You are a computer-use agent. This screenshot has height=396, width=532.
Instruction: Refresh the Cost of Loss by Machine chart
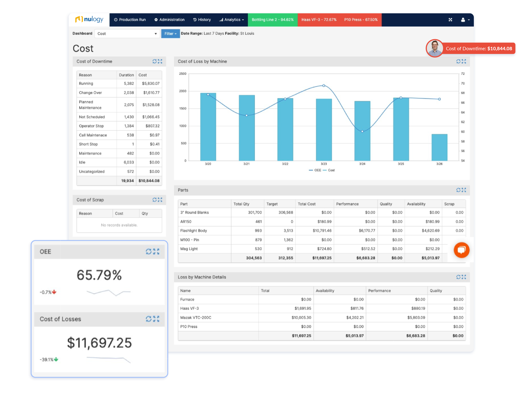click(x=458, y=61)
